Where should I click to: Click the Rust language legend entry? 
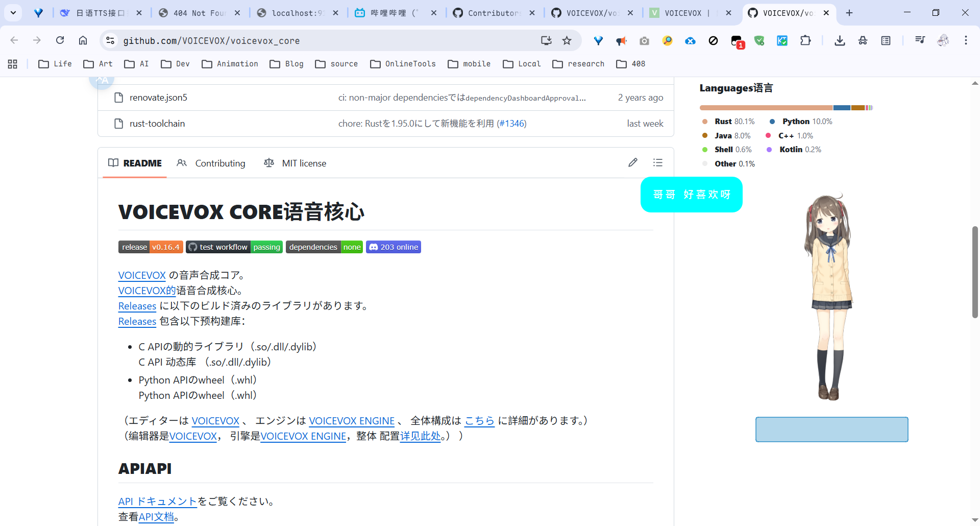[x=728, y=122]
